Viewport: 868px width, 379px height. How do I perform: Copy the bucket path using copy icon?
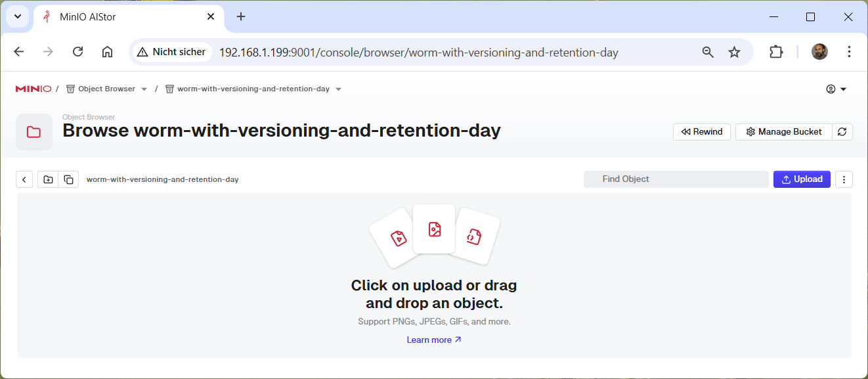[x=68, y=179]
